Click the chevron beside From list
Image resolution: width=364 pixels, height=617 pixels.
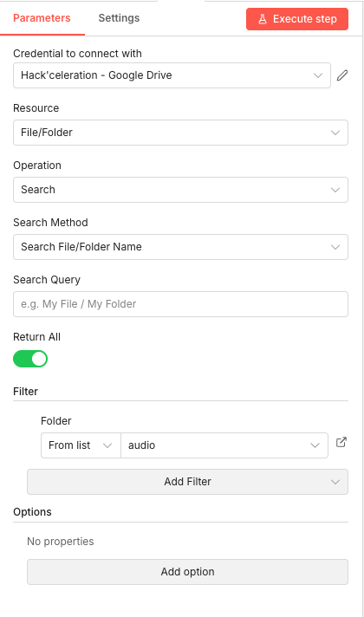pyautogui.click(x=107, y=445)
